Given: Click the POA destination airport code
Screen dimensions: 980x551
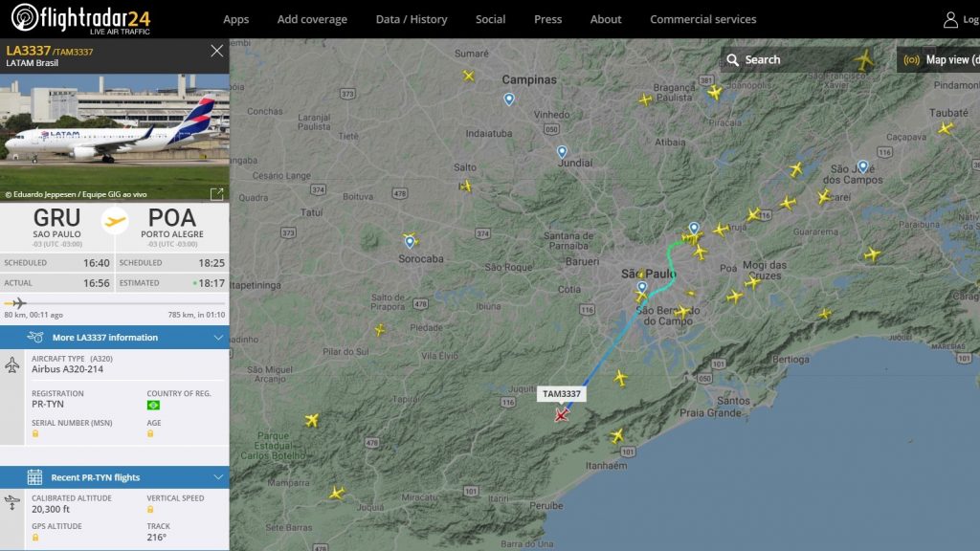Looking at the screenshot, I should click(172, 218).
